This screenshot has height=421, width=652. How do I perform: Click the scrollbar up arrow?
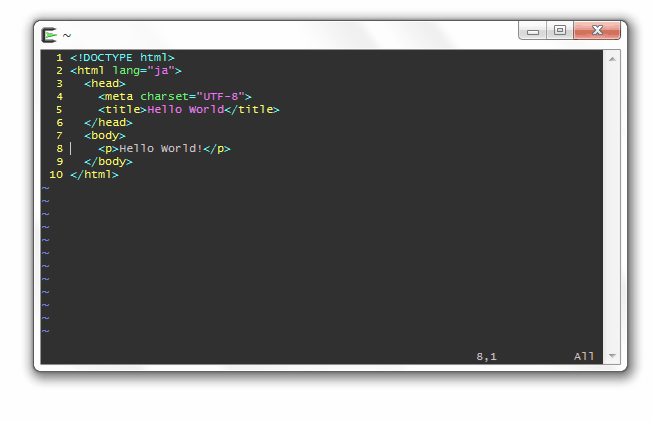(x=612, y=59)
